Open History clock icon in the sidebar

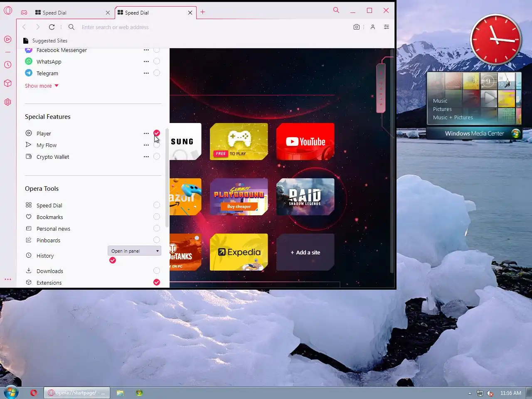7,65
